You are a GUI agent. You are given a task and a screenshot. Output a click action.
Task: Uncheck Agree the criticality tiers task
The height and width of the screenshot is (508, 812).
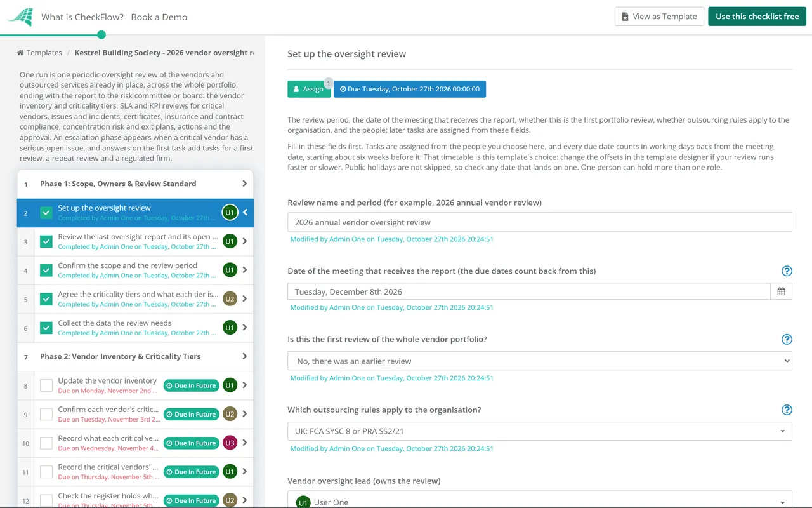point(46,299)
